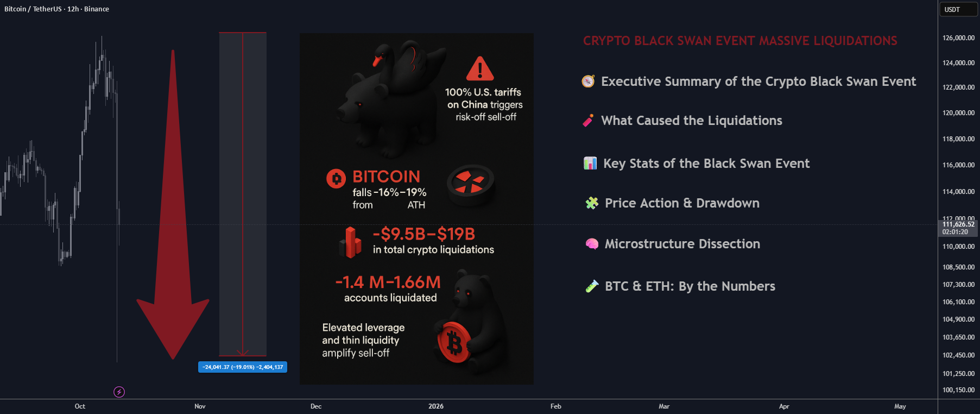This screenshot has width=980, height=414.
Task: Click the Bitcoin / TetherUS symbol title
Action: tap(33, 9)
